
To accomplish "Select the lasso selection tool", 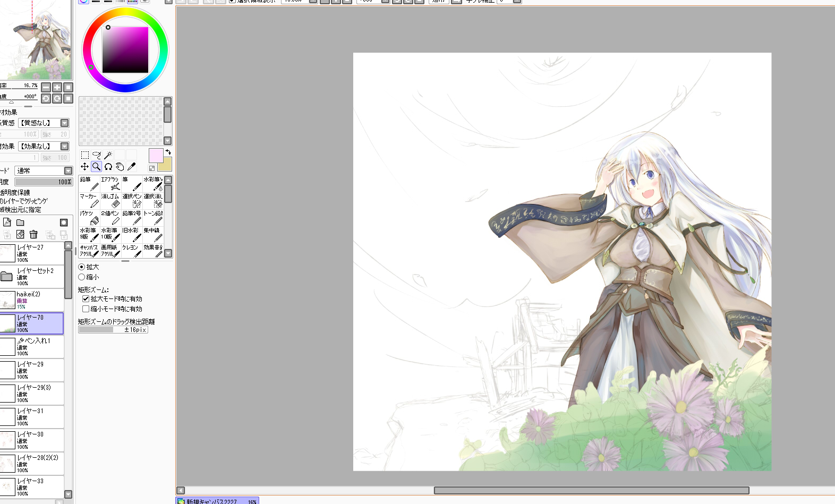I will pyautogui.click(x=96, y=155).
